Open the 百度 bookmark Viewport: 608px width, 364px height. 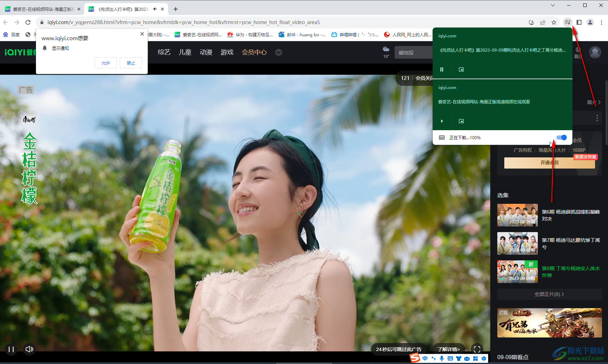tap(12, 35)
